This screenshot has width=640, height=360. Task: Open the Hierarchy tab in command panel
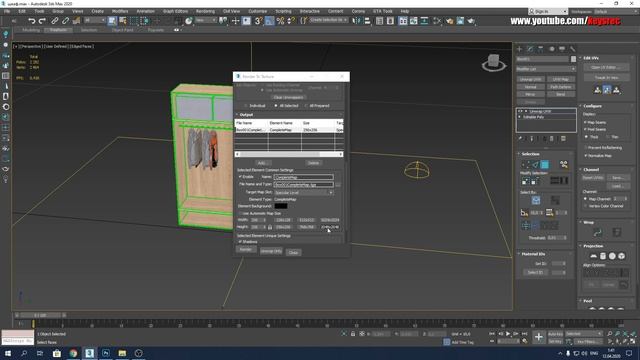540,49
